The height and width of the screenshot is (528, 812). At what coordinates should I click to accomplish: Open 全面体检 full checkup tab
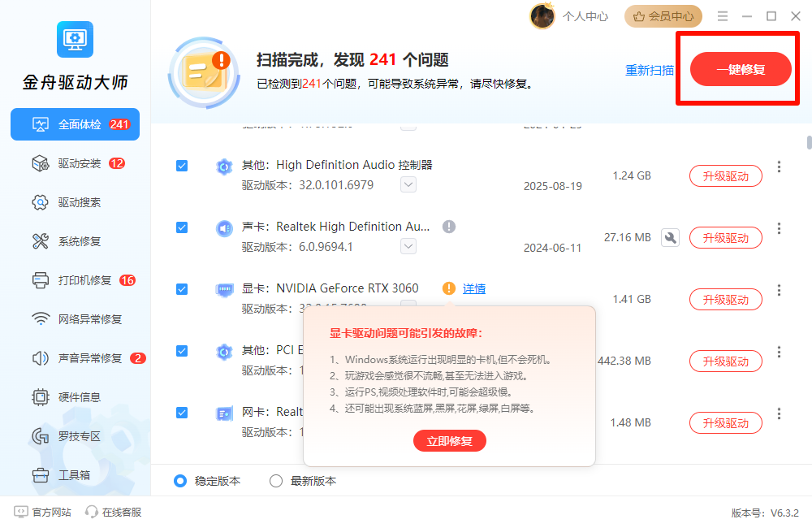75,124
